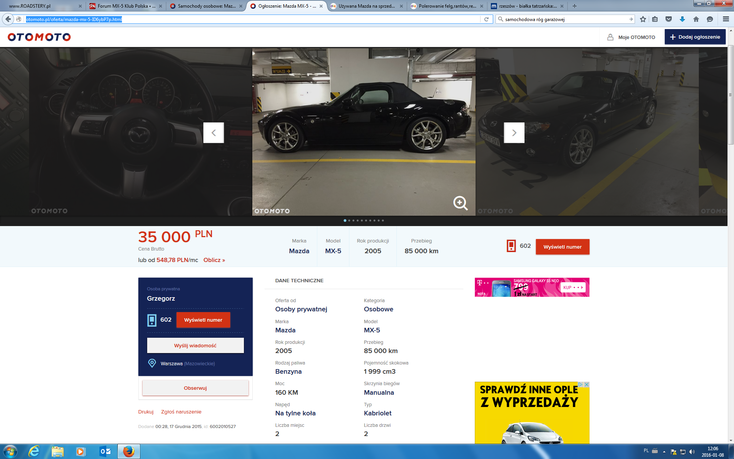This screenshot has height=459, width=734.
Task: Click the phone icon in the Grzegorz seller box
Action: 152,320
